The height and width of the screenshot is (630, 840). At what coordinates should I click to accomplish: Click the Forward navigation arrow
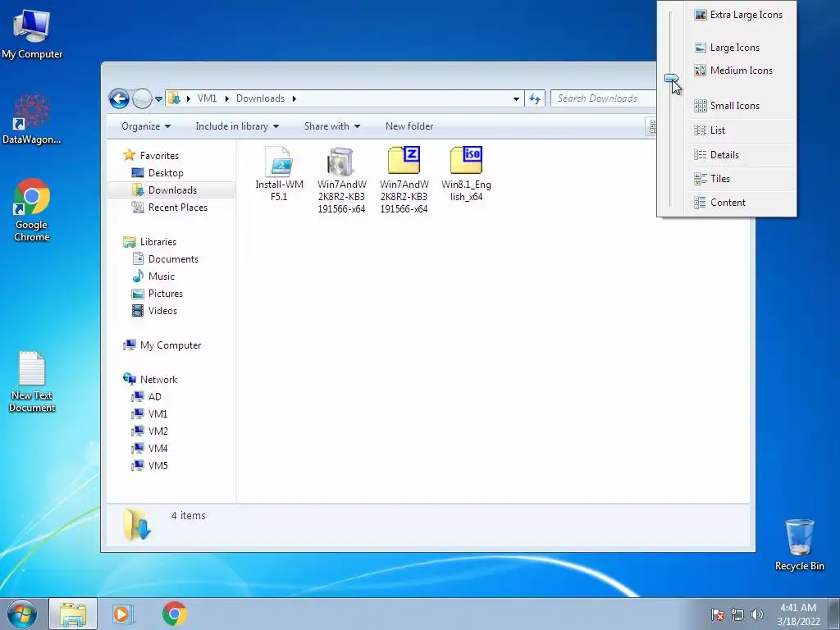pyautogui.click(x=142, y=98)
